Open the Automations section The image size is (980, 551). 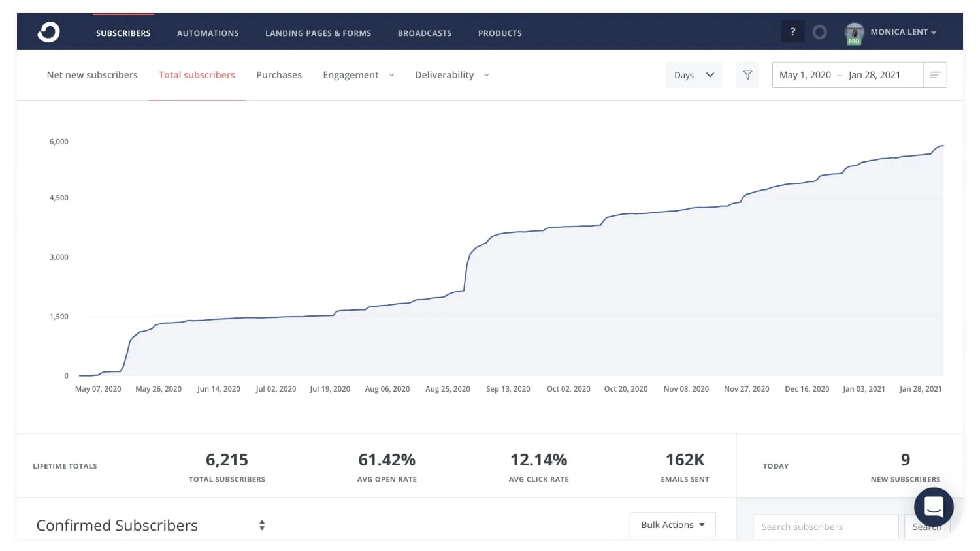tap(208, 33)
